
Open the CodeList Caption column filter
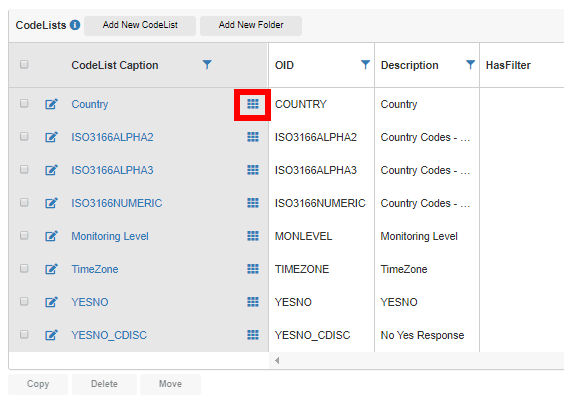[207, 65]
